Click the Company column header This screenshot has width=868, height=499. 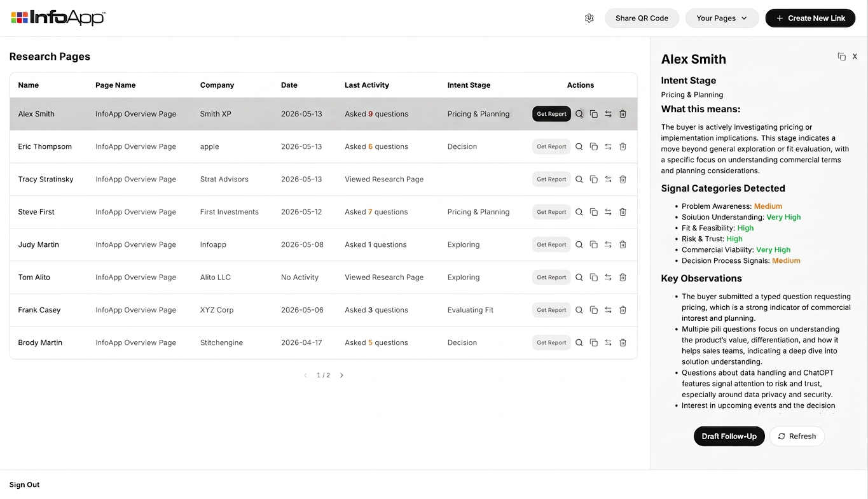point(217,85)
